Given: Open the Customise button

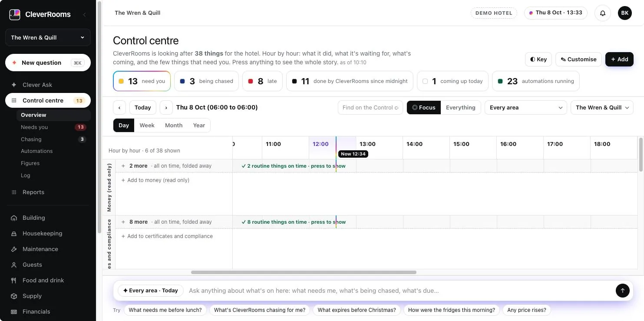Looking at the screenshot, I should tap(578, 60).
